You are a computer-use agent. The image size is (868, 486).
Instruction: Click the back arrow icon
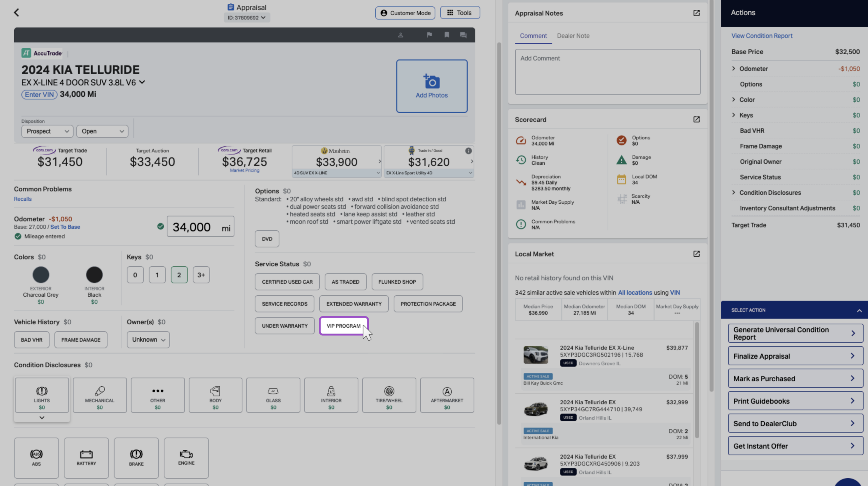[16, 13]
